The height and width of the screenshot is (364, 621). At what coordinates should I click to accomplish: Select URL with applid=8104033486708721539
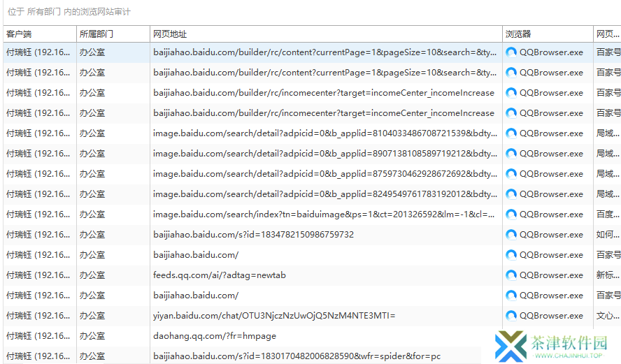[x=325, y=133]
